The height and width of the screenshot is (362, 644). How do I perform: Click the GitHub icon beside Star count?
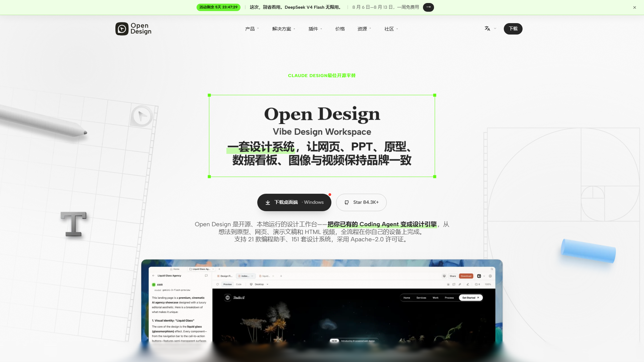(x=347, y=202)
